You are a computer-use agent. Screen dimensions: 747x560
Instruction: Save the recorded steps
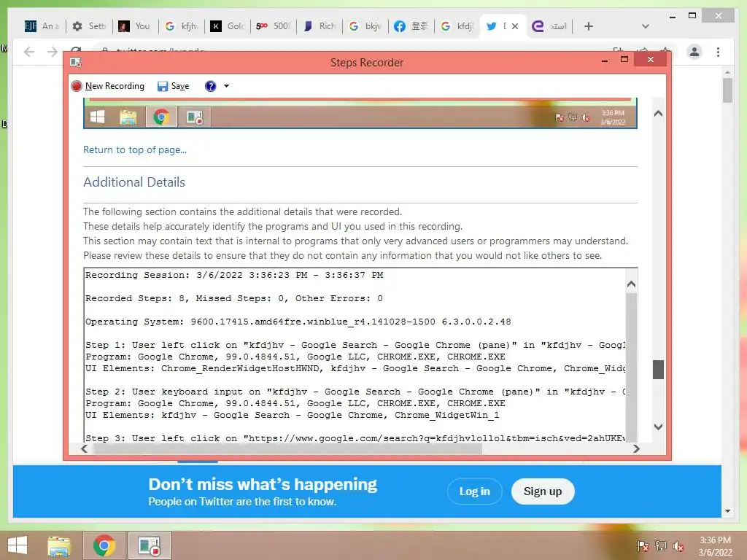(174, 86)
